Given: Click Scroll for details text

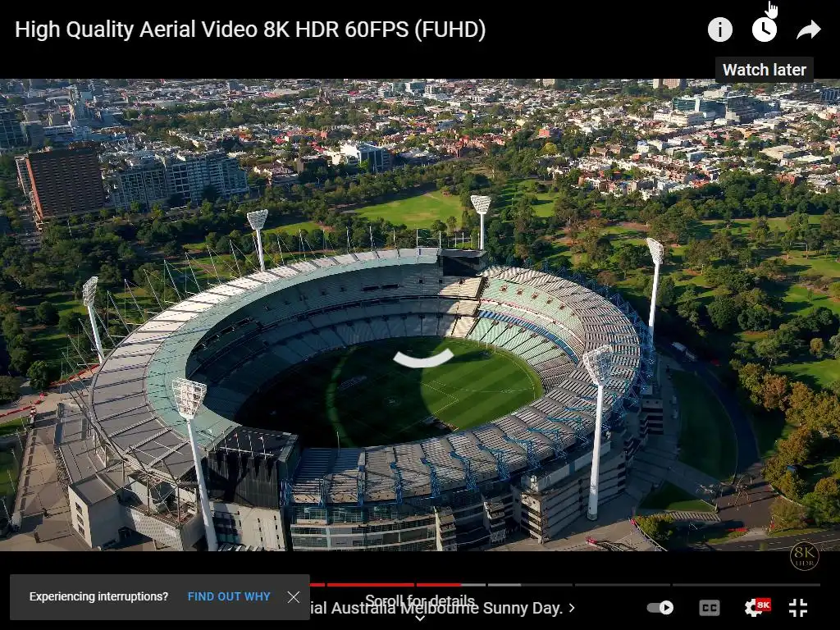Looking at the screenshot, I should coord(420,600).
